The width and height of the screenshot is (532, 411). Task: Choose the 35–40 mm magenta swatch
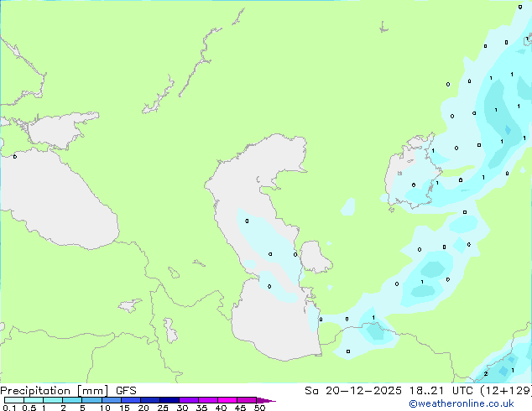click(208, 400)
